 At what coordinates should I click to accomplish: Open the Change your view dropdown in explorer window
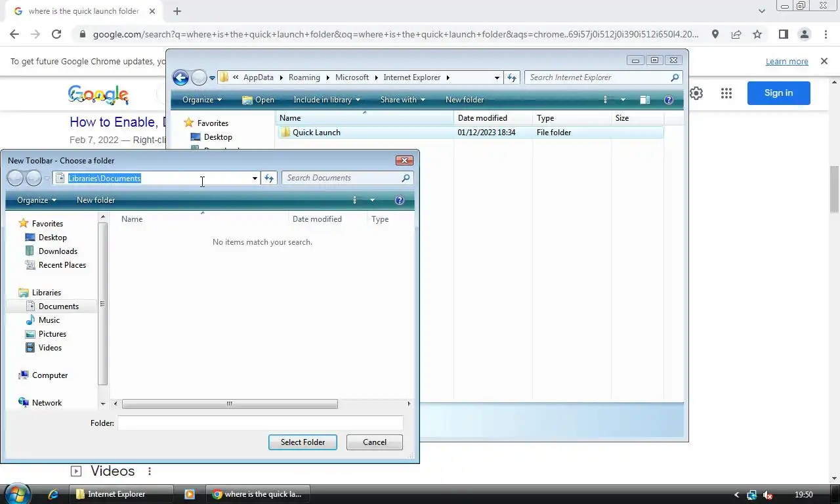623,100
